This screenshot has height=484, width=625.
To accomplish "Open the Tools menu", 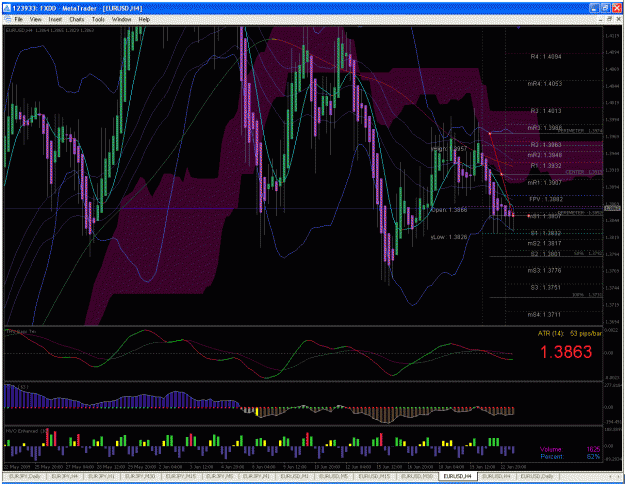I will [x=98, y=19].
